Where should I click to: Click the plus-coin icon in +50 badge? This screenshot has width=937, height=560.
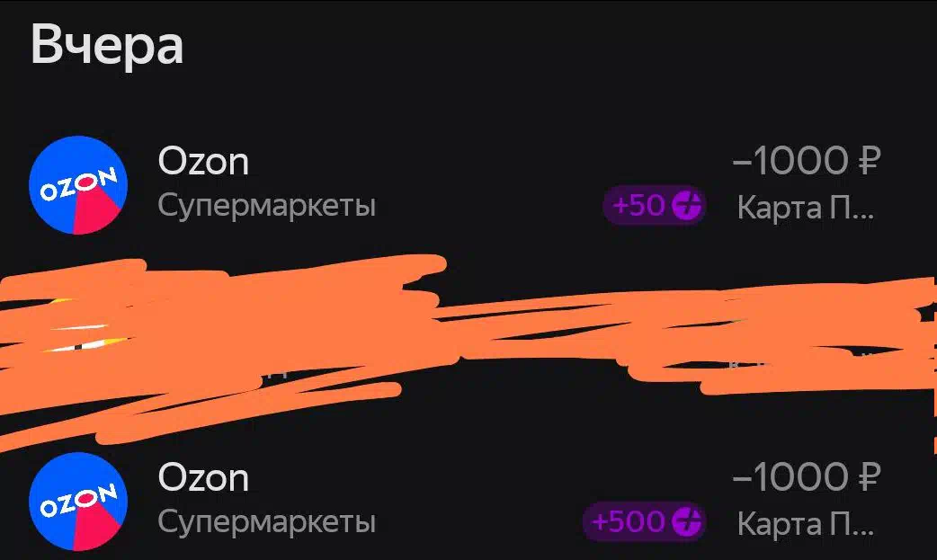pos(686,206)
